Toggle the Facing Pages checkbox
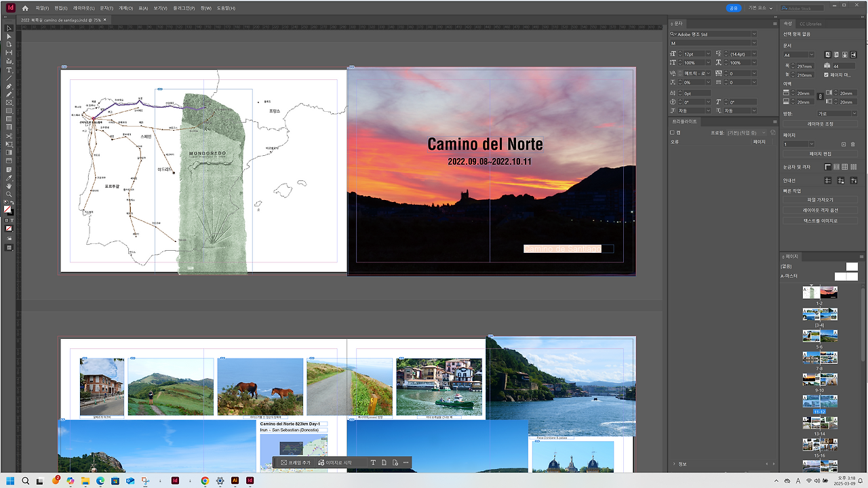 coord(826,75)
